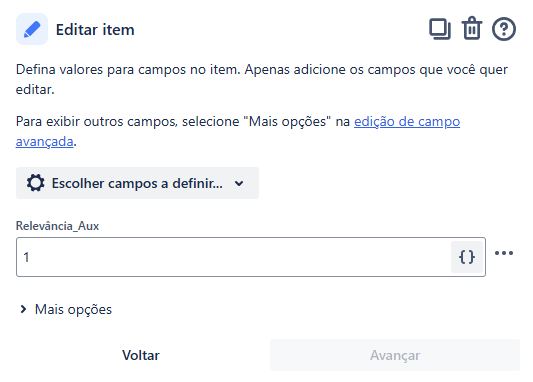Show more settings via Mais opções label
533x382 pixels.
tap(73, 310)
